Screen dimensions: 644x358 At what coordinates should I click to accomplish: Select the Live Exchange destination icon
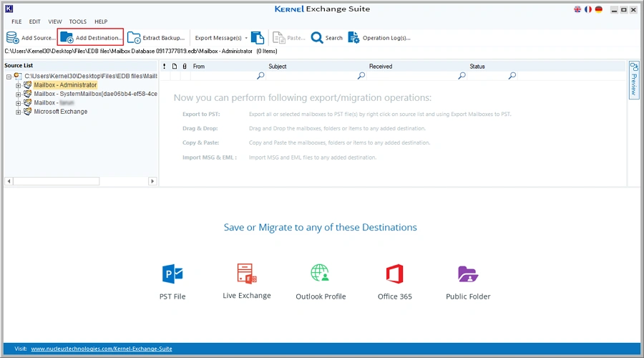(x=247, y=273)
